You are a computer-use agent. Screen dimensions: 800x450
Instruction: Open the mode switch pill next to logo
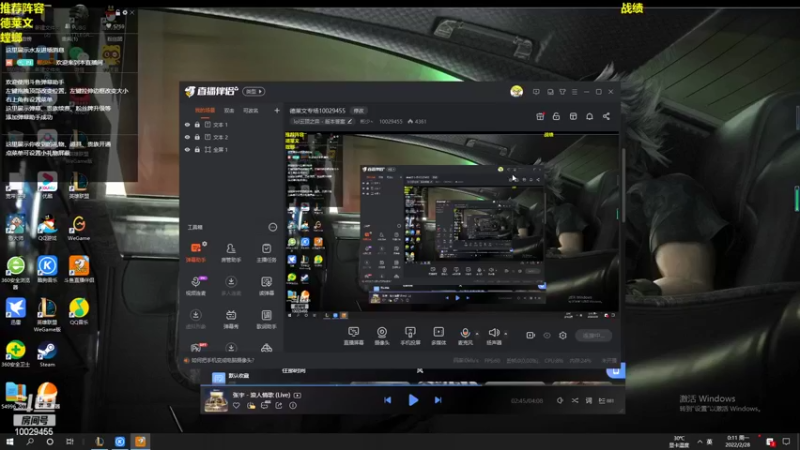pyautogui.click(x=254, y=91)
